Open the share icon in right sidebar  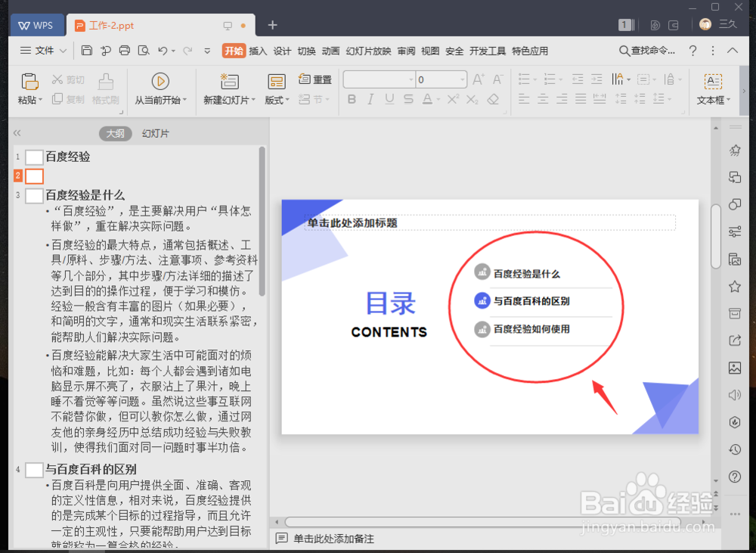[x=735, y=340]
